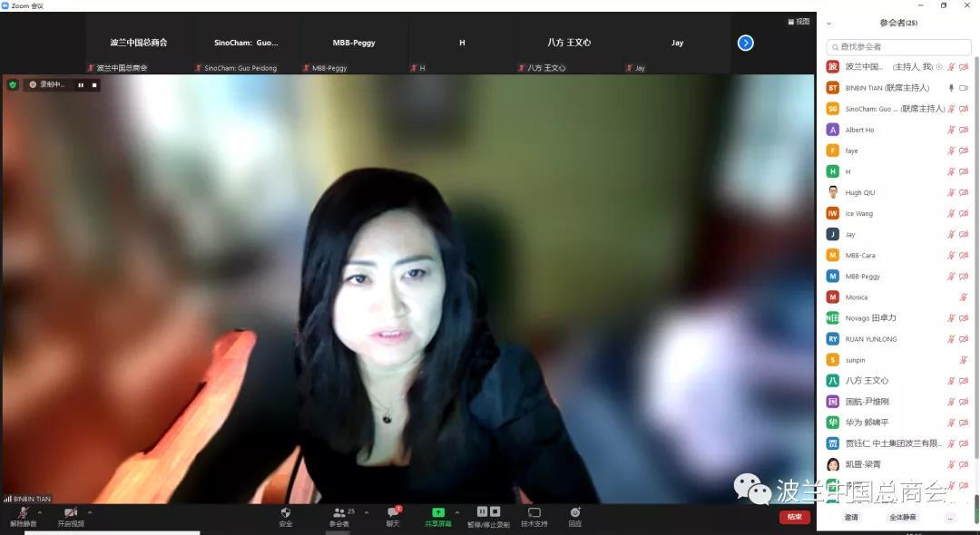Pause recording in the top-left recording indicator
The height and width of the screenshot is (535, 980).
81,85
